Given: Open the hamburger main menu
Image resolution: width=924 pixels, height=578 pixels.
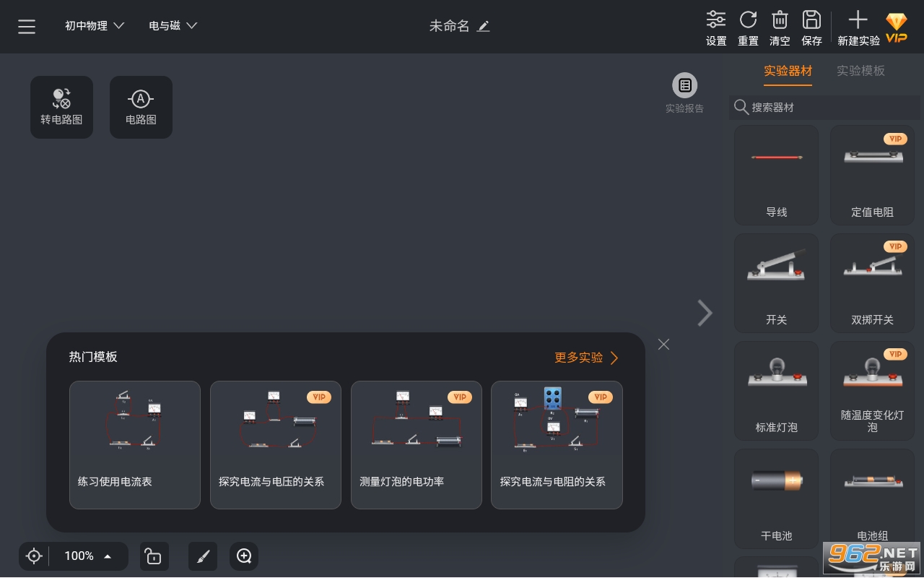Looking at the screenshot, I should pyautogui.click(x=27, y=27).
